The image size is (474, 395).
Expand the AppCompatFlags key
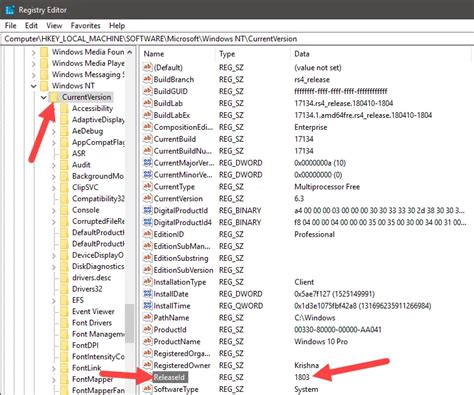tap(54, 143)
